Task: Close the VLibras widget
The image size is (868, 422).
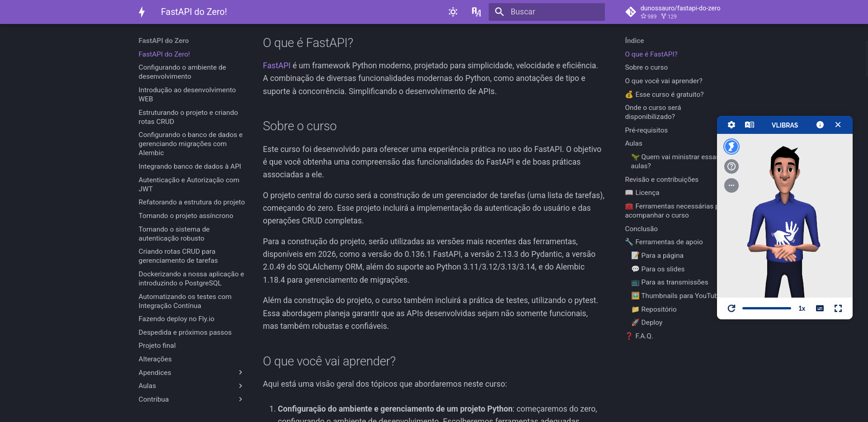Action: [838, 125]
